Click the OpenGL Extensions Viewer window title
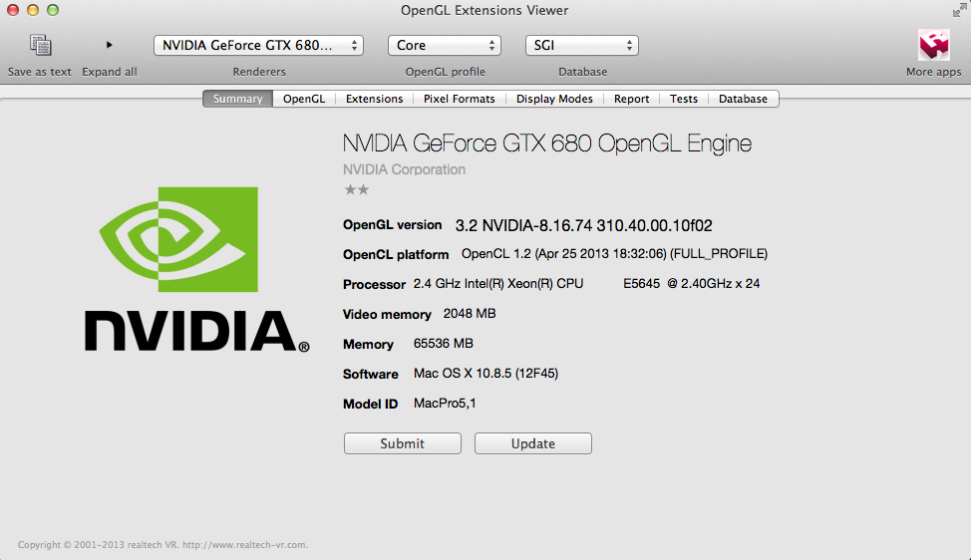Screen dimensions: 971x560 pos(485,11)
